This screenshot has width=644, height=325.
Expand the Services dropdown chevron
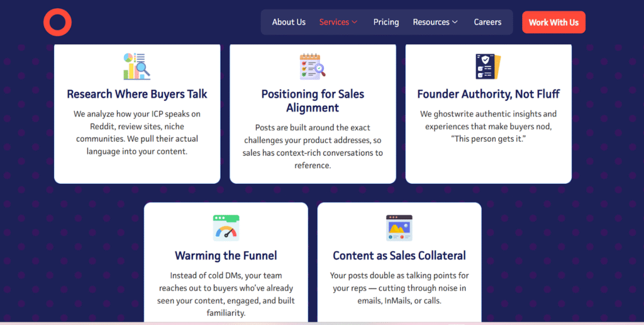click(x=355, y=22)
